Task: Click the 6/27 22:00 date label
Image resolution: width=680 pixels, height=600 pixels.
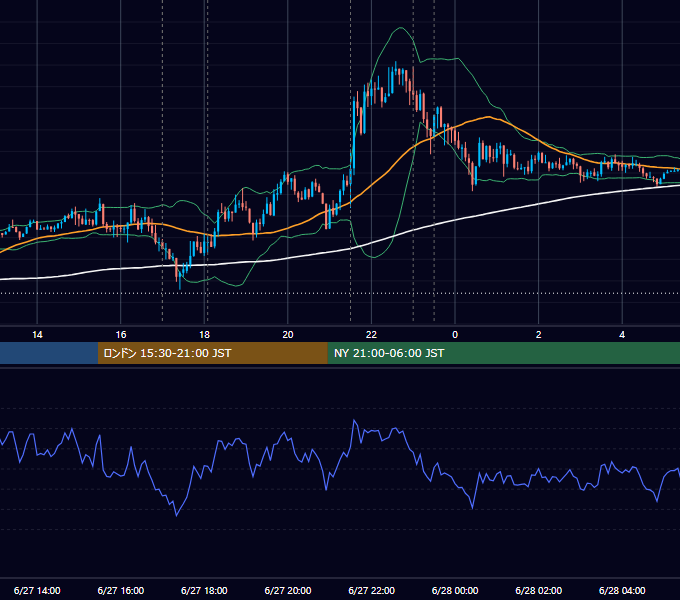Action: [372, 590]
